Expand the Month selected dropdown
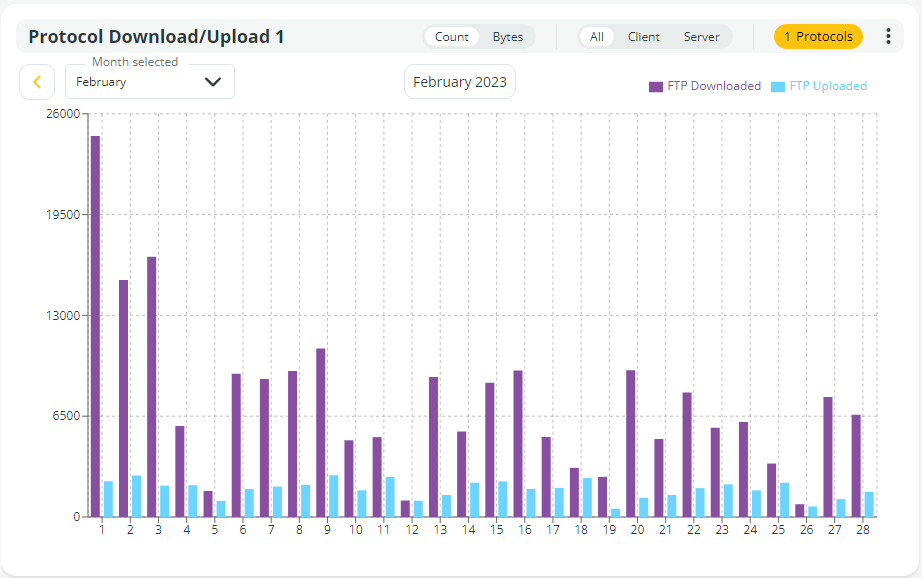Screen dimensions: 922x578 click(140, 82)
